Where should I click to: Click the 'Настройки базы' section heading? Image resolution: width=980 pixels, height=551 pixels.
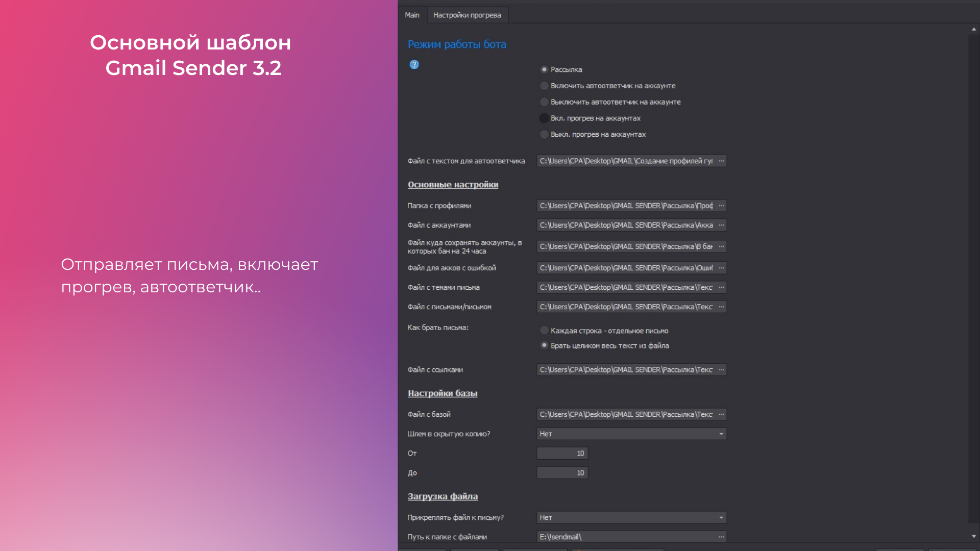443,393
